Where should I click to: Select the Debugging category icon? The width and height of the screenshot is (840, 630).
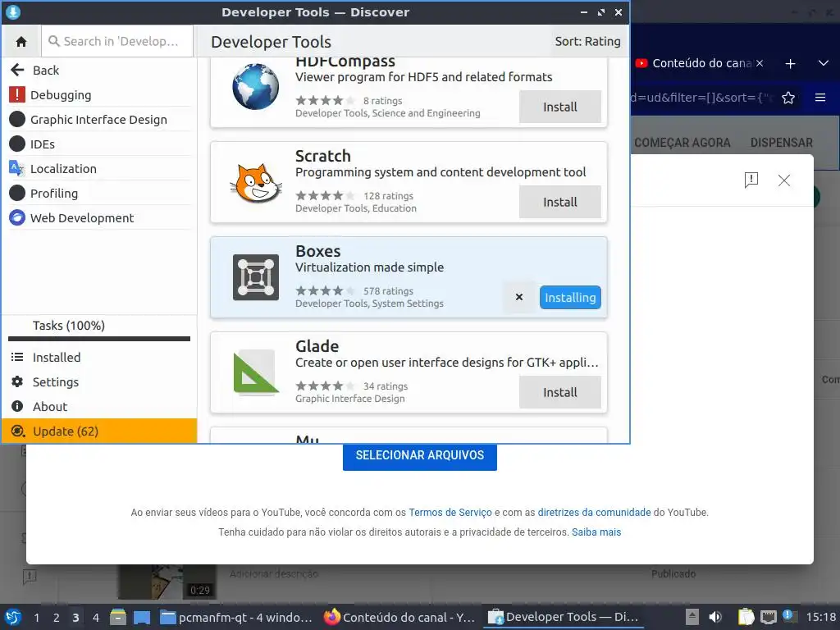(17, 95)
